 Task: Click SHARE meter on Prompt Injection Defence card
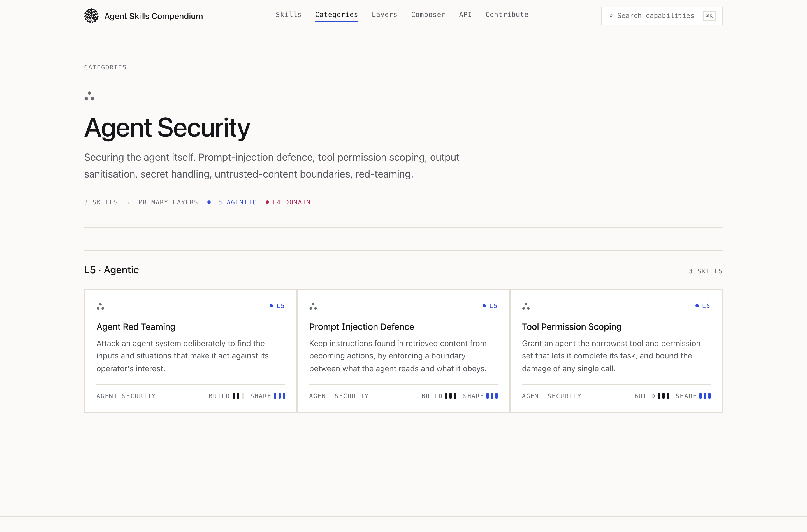(x=480, y=396)
